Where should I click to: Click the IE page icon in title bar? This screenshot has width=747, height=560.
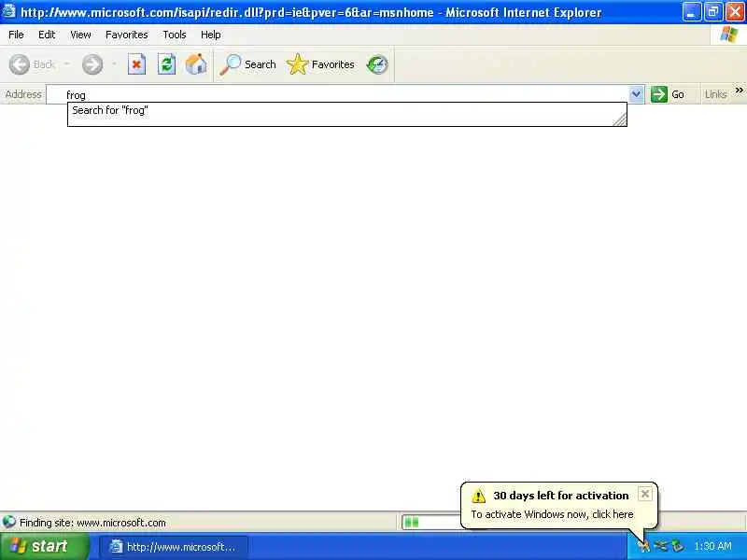[x=9, y=11]
